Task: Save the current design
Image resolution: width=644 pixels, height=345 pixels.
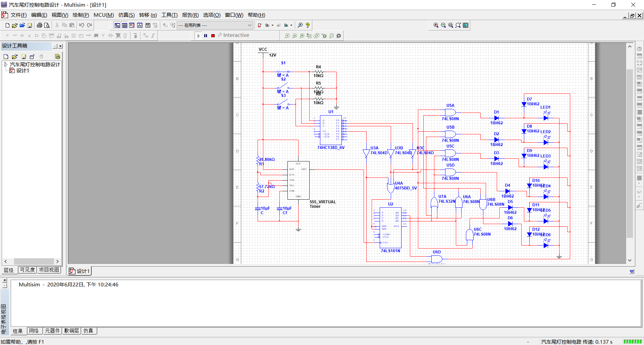Action: 30,25
